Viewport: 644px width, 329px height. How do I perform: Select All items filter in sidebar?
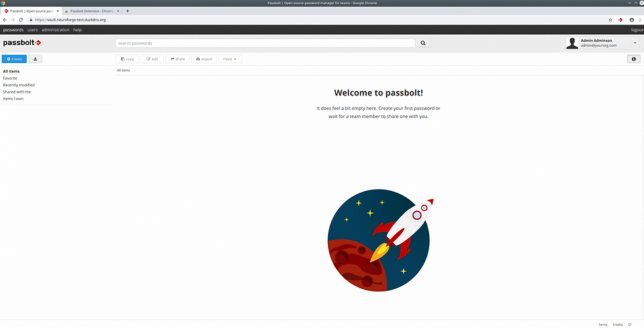click(x=11, y=71)
